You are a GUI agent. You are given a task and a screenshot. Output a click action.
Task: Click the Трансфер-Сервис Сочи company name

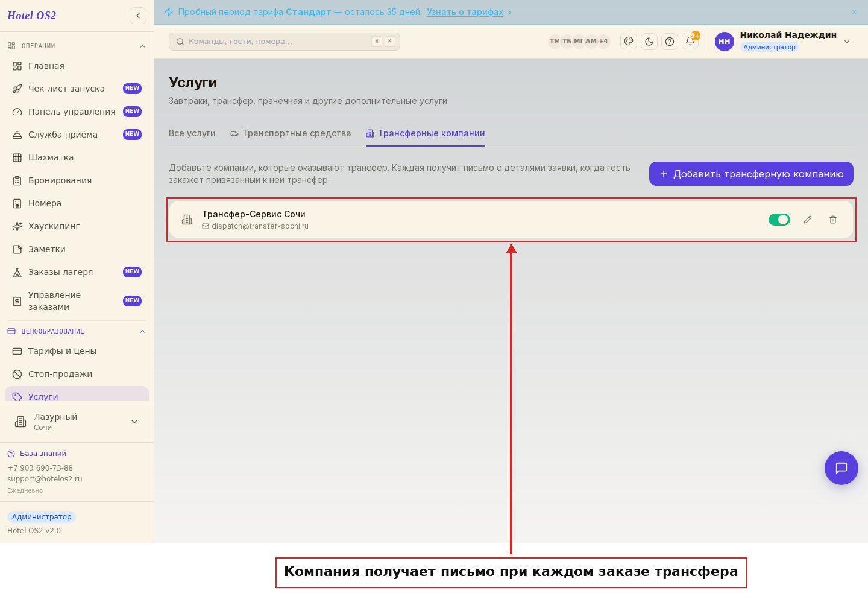point(254,214)
